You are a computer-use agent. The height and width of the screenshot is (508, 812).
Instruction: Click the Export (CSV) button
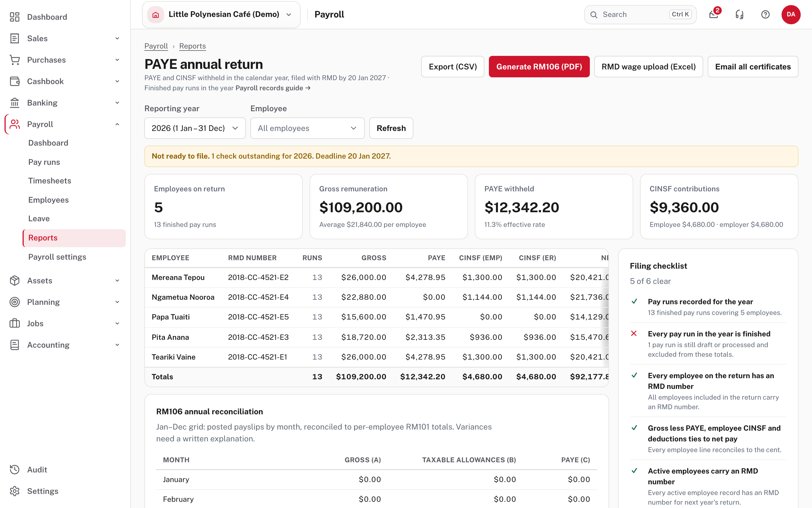tap(453, 67)
